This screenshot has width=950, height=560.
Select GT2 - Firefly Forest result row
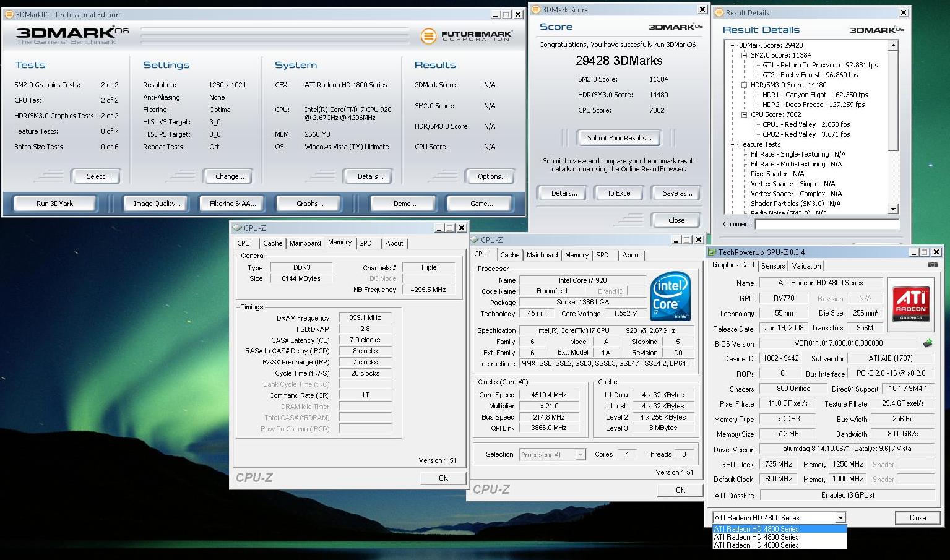click(x=810, y=75)
